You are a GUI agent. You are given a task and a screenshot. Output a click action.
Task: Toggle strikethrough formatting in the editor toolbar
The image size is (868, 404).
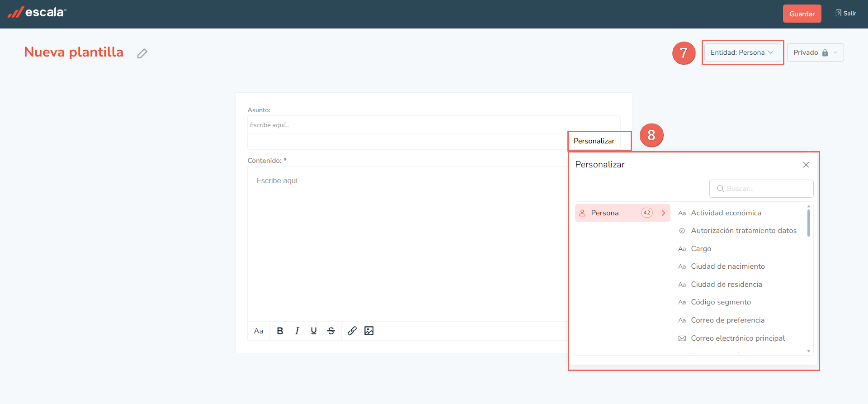[331, 331]
